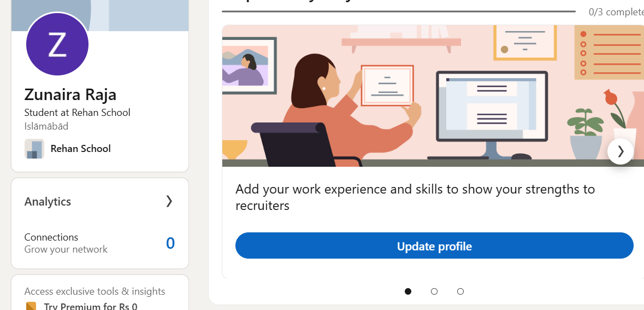Expand the Analytics chevron
Viewport: 644px width, 310px height.
click(x=169, y=201)
